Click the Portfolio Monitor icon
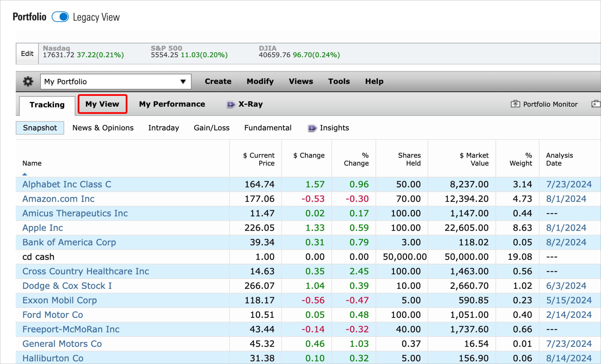 (x=515, y=104)
